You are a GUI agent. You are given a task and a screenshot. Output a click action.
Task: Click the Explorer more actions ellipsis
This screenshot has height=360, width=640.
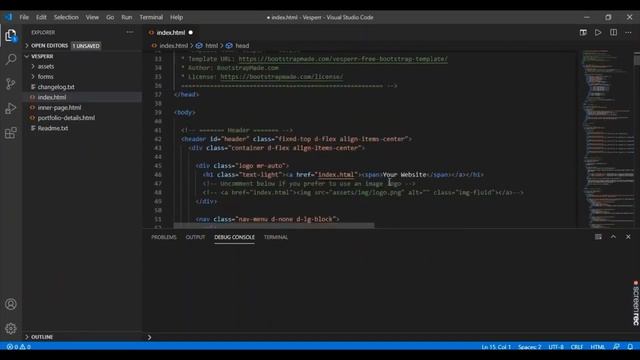pyautogui.click(x=130, y=32)
